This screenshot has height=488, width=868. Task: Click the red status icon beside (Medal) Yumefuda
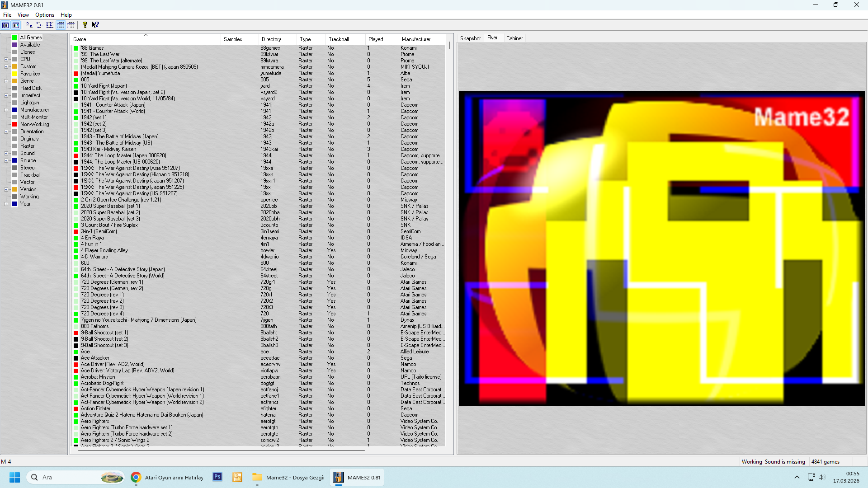(76, 73)
